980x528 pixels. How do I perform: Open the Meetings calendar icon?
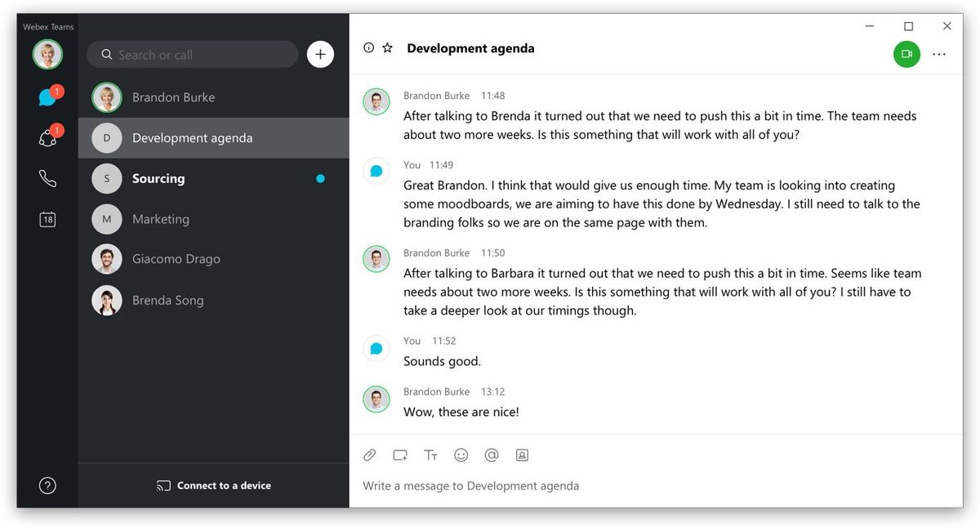coord(47,219)
